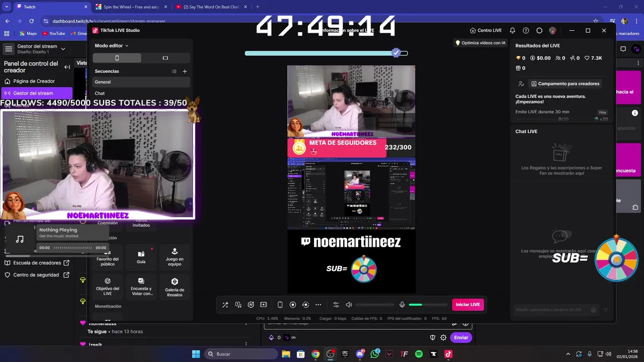Expand the Modo editor dropdown
The width and height of the screenshot is (644, 362).
(111, 46)
